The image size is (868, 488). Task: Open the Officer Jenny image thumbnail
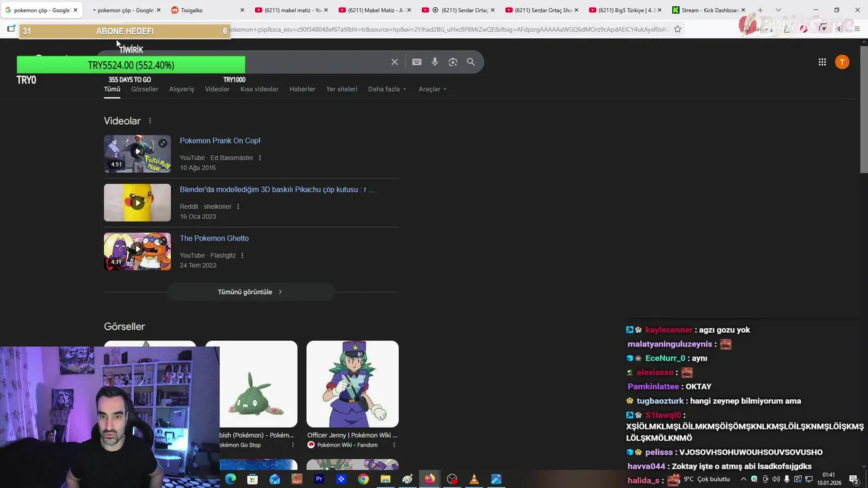pos(352,384)
